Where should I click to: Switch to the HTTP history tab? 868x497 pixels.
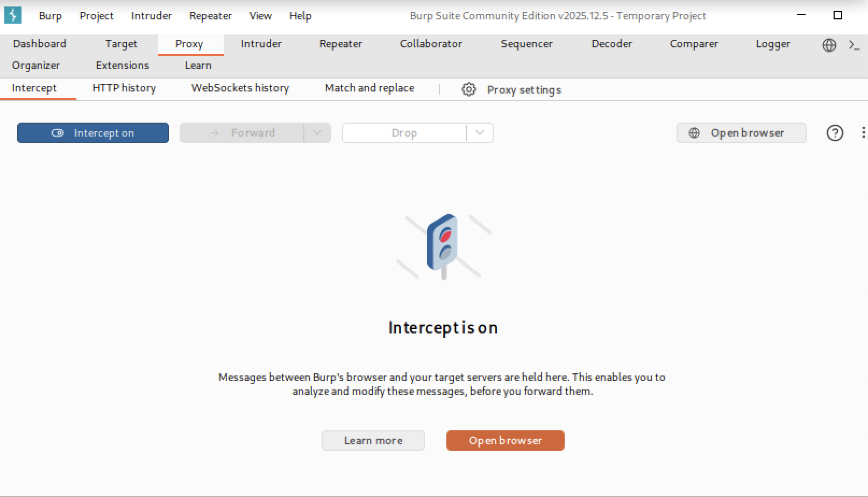tap(124, 88)
